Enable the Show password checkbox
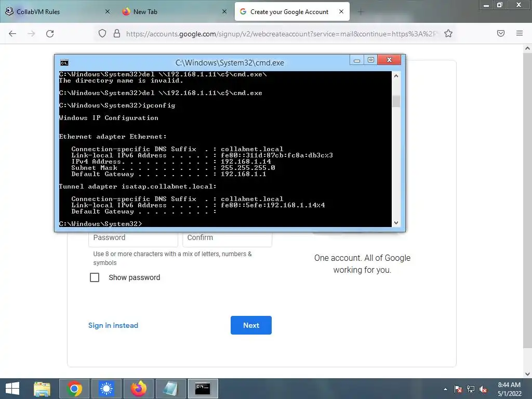 click(95, 277)
